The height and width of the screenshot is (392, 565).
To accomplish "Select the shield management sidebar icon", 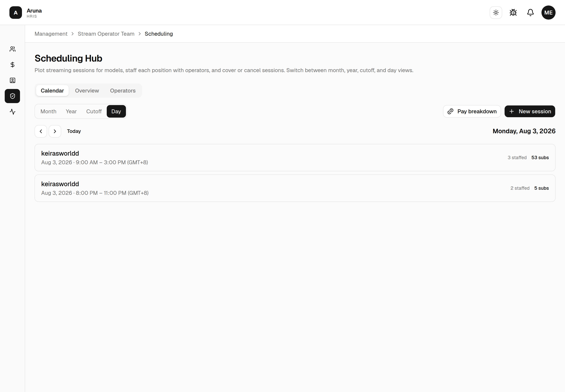I will coord(13,96).
